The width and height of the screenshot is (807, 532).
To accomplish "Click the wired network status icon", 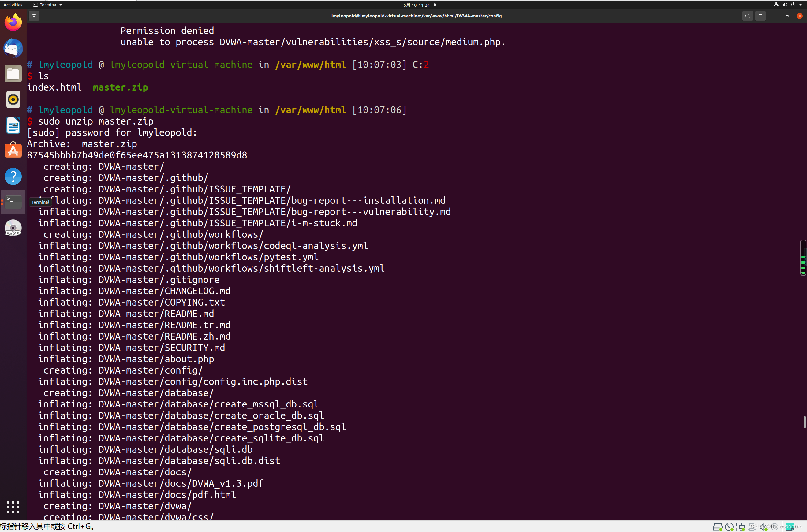I will (x=776, y=5).
